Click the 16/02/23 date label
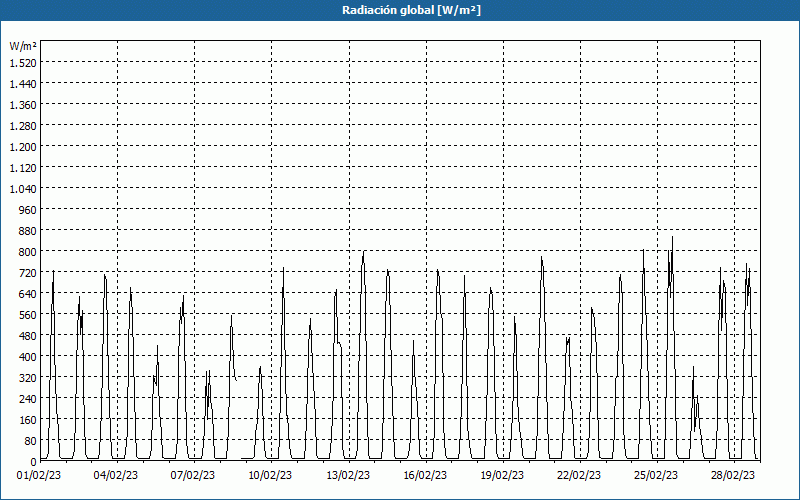This screenshot has width=800, height=500. (426, 475)
